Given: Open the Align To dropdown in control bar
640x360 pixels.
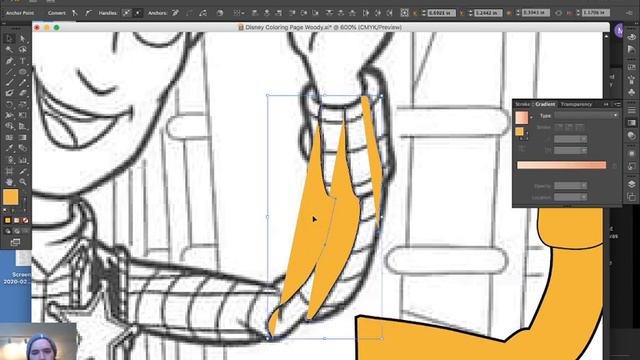Looking at the screenshot, I should tap(238, 13).
